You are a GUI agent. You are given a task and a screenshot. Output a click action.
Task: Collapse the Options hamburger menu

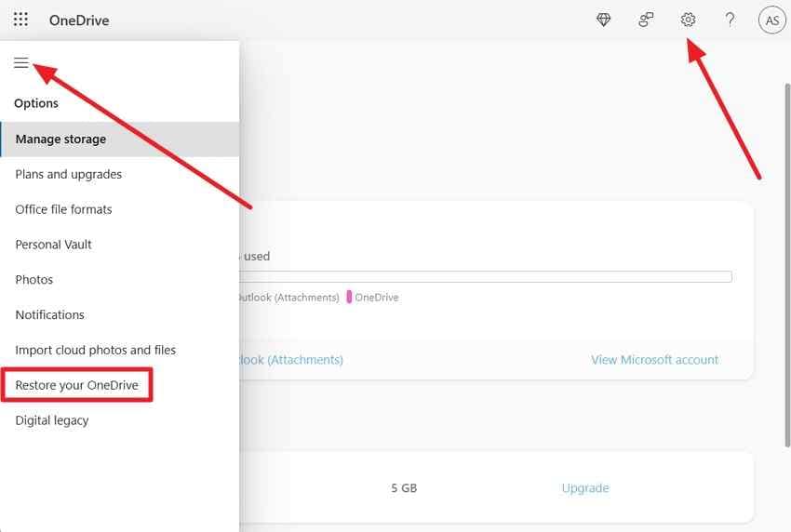click(x=21, y=62)
